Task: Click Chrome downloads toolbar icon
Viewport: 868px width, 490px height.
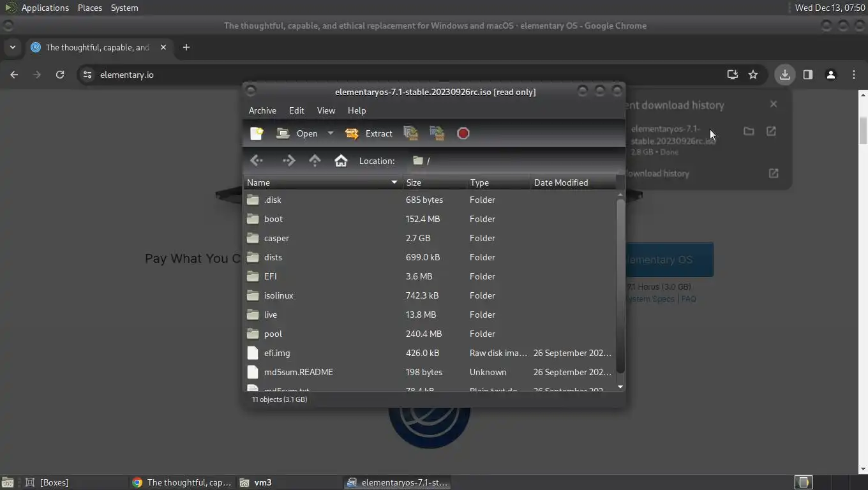Action: click(785, 75)
